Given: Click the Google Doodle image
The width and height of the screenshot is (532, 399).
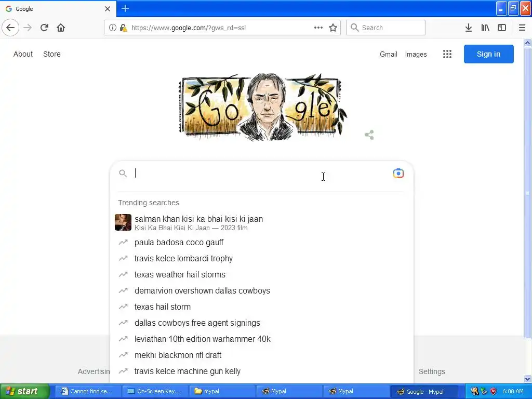Looking at the screenshot, I should click(262, 107).
